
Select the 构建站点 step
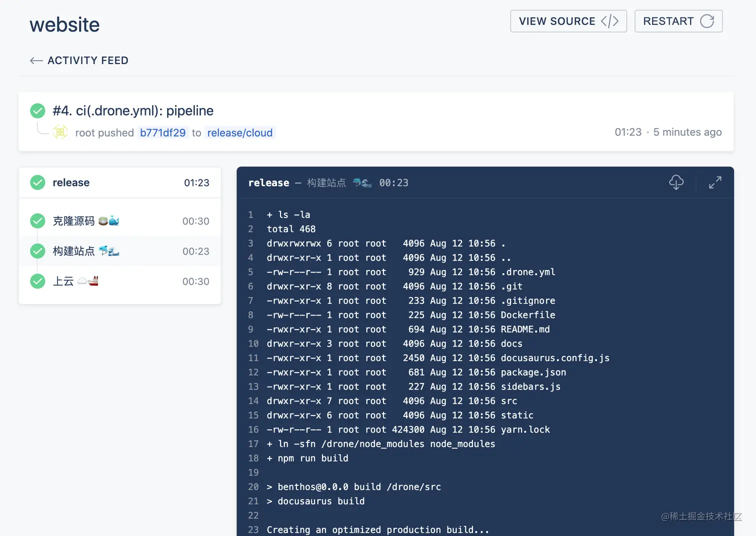pos(120,251)
